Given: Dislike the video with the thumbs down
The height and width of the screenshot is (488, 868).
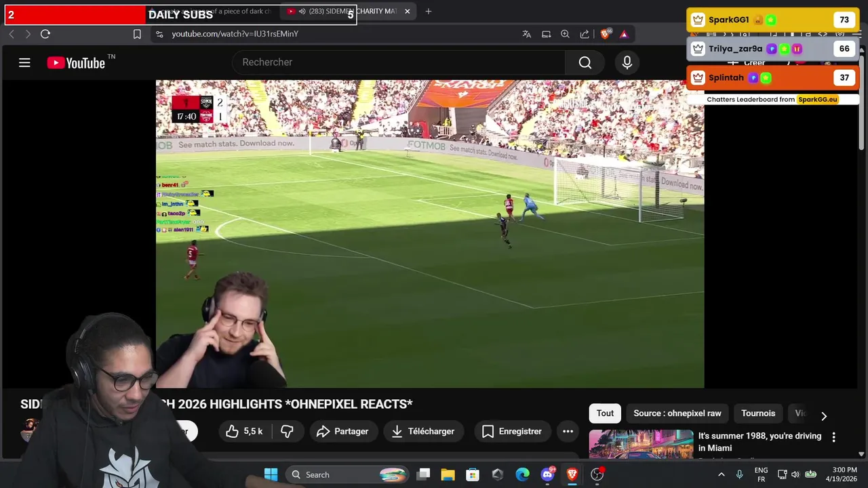Looking at the screenshot, I should (287, 431).
